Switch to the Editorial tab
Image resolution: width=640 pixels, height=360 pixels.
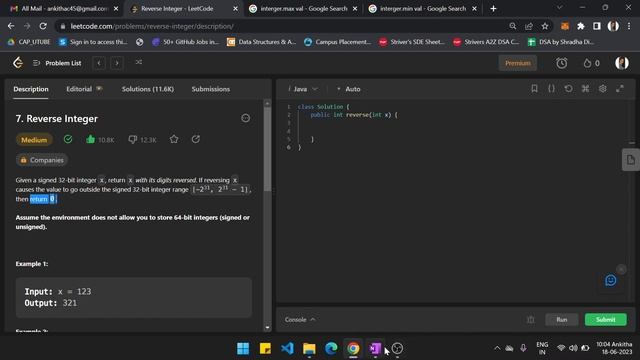click(x=84, y=89)
